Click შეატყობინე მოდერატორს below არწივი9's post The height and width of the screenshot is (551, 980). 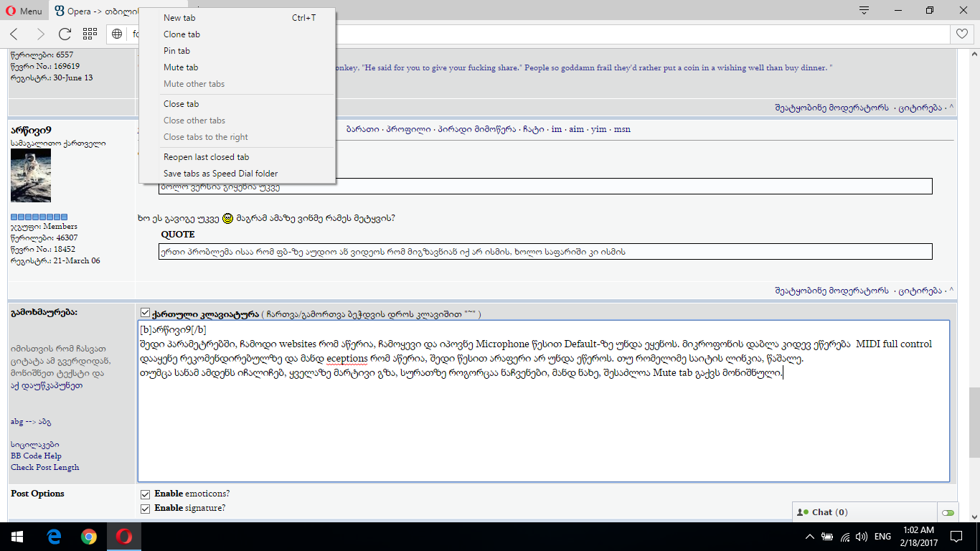pyautogui.click(x=831, y=291)
